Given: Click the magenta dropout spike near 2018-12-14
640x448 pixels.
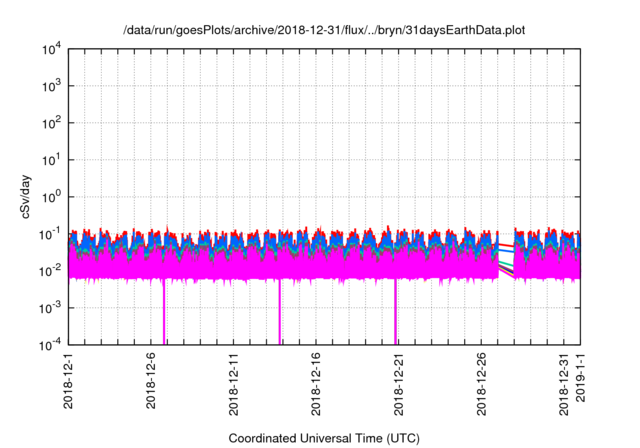Looking at the screenshot, I should [280, 312].
